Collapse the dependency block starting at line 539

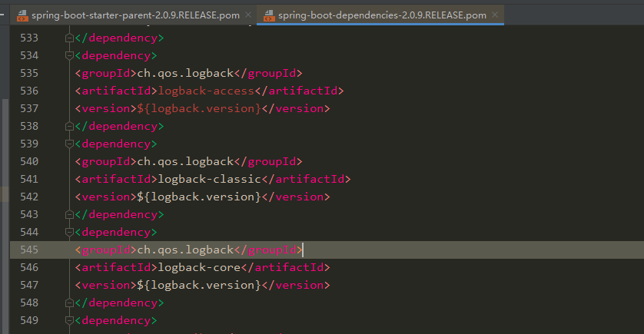(69, 144)
